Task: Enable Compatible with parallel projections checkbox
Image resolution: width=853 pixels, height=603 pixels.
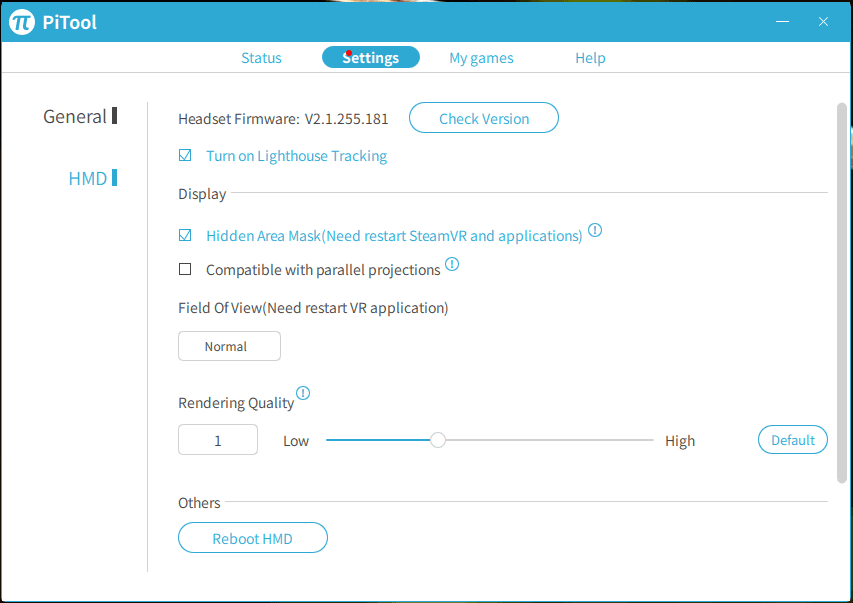Action: [x=185, y=269]
